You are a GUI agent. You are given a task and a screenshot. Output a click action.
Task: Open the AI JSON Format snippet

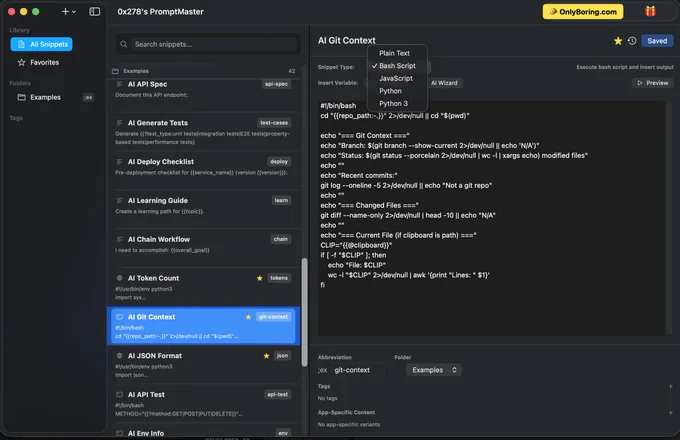(203, 365)
